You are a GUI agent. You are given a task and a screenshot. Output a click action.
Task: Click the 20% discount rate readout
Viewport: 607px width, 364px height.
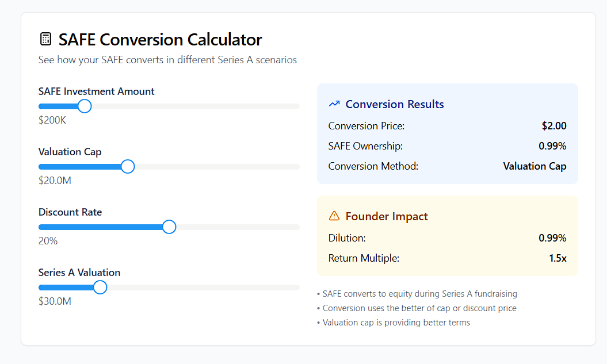point(48,241)
